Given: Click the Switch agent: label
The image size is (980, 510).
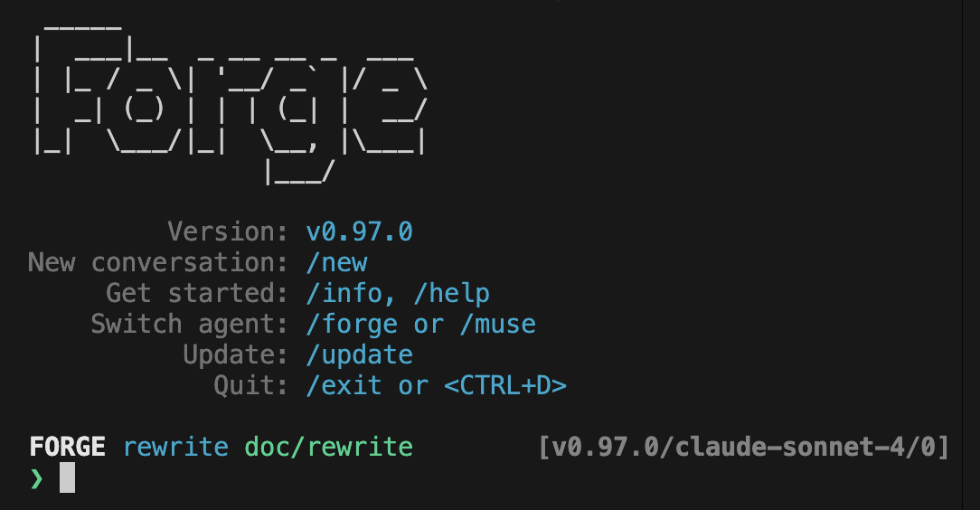Looking at the screenshot, I should [189, 325].
